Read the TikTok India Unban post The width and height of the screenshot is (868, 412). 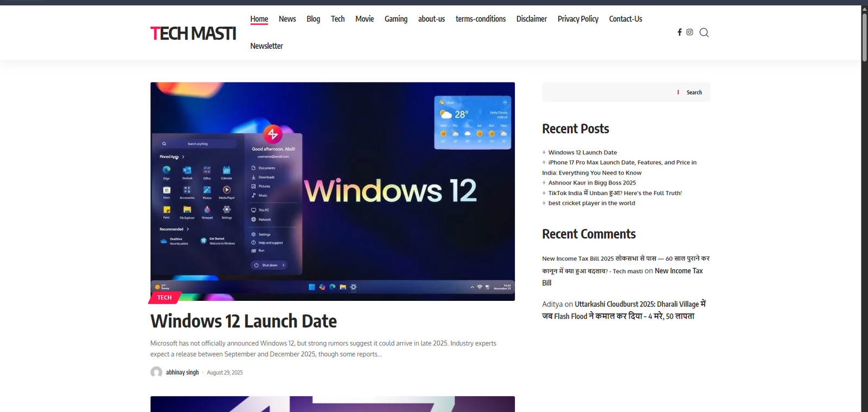coord(615,193)
